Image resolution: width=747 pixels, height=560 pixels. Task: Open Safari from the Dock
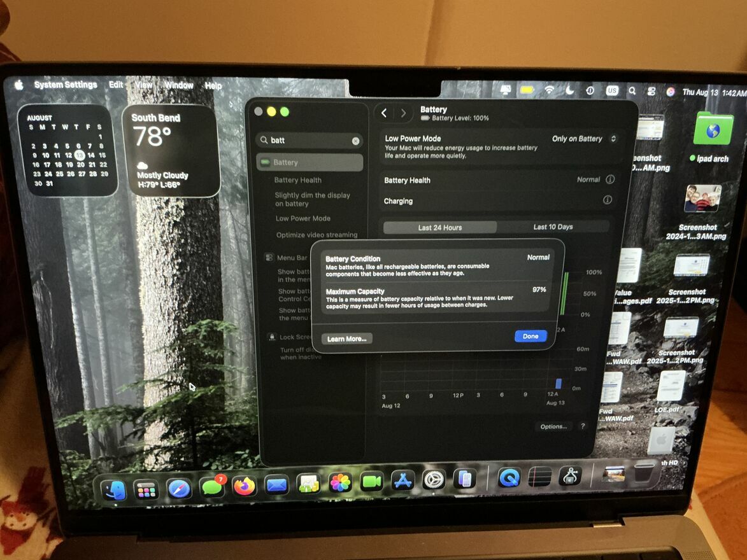pyautogui.click(x=179, y=489)
